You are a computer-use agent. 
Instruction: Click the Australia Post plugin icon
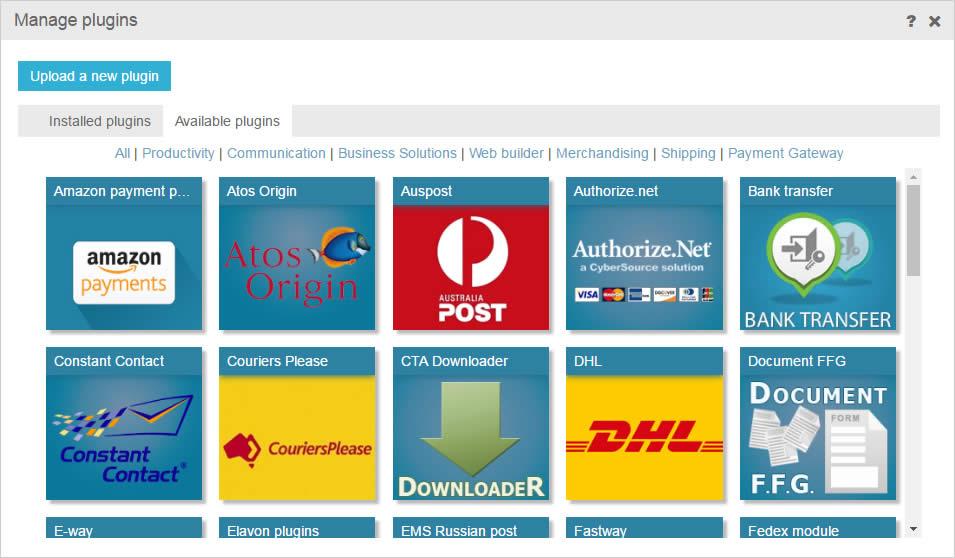click(x=470, y=268)
